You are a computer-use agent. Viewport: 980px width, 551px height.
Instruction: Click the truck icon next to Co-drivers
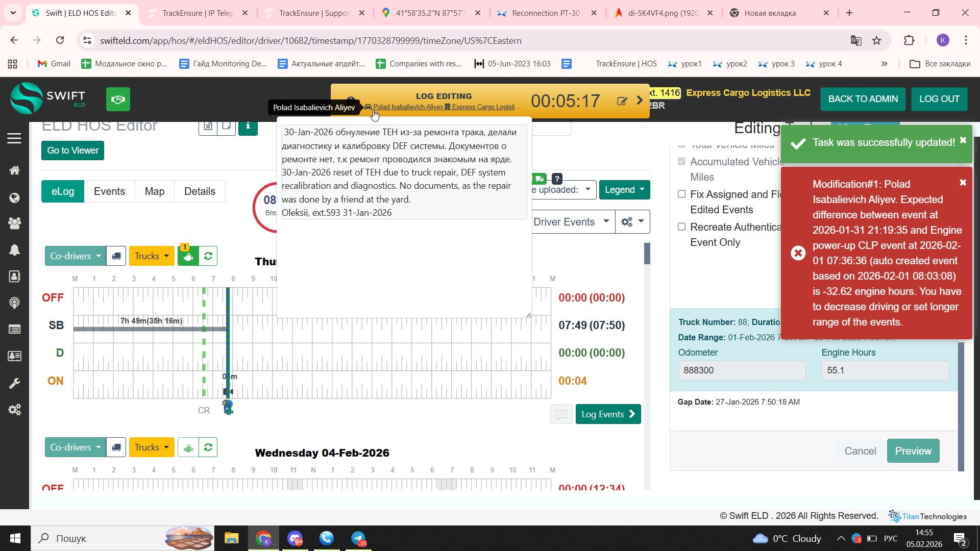[x=116, y=256]
